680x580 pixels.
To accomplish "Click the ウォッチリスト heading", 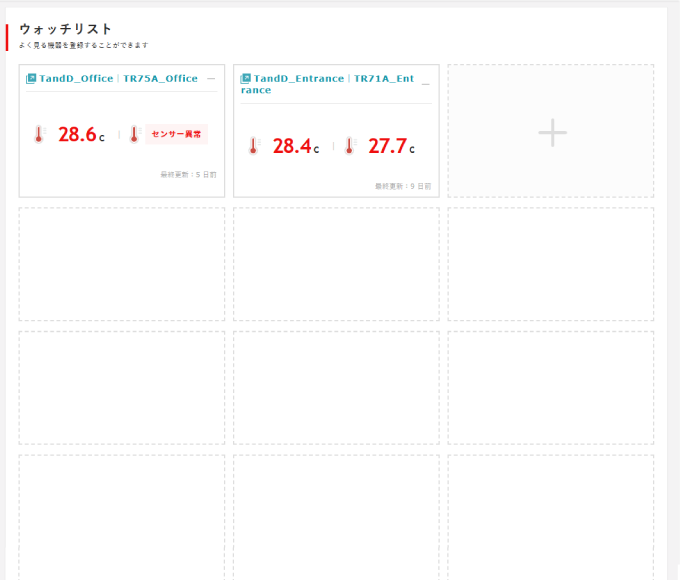I will (x=66, y=29).
